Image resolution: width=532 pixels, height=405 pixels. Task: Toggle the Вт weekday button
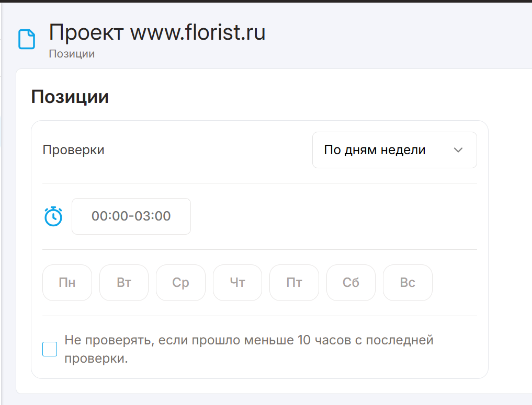pos(124,283)
